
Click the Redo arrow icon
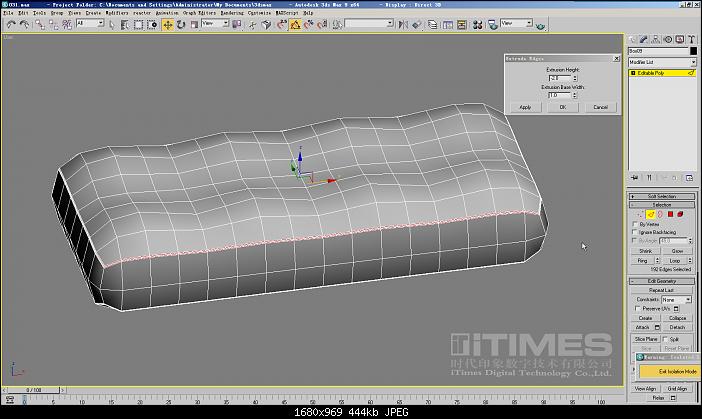(24, 25)
